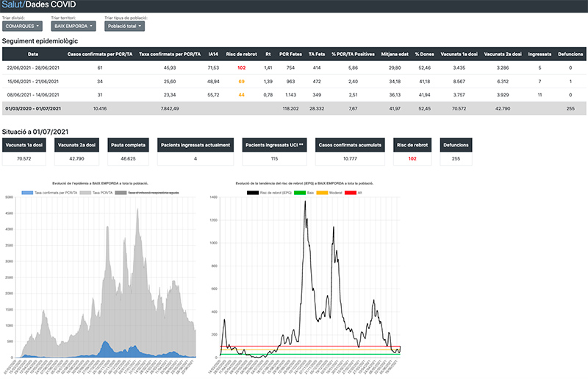Click the Risc de rebrot summary card

[x=412, y=152]
